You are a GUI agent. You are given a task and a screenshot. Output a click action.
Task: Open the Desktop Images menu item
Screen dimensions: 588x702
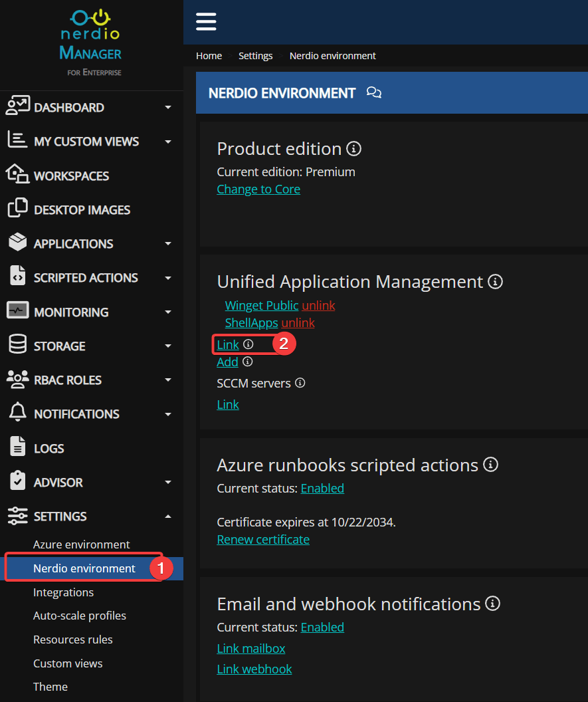[82, 210]
